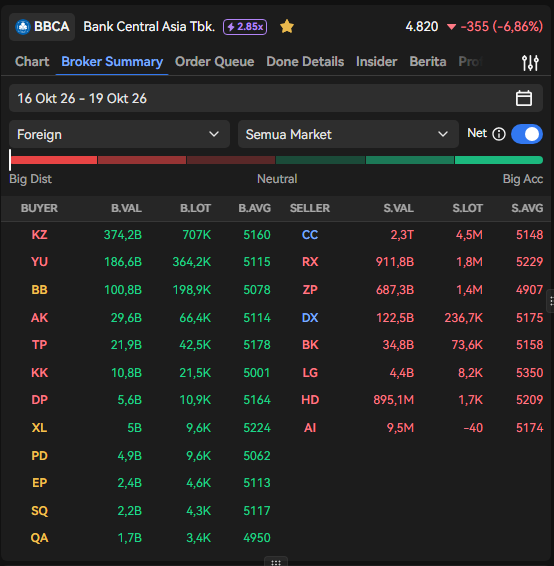Select buyer broker BB
Viewport: 554px width, 566px height.
point(39,290)
